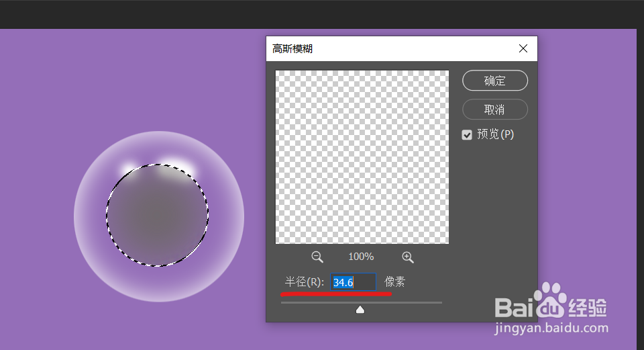Click the 100% zoom level text
The image size is (644, 350).
361,257
